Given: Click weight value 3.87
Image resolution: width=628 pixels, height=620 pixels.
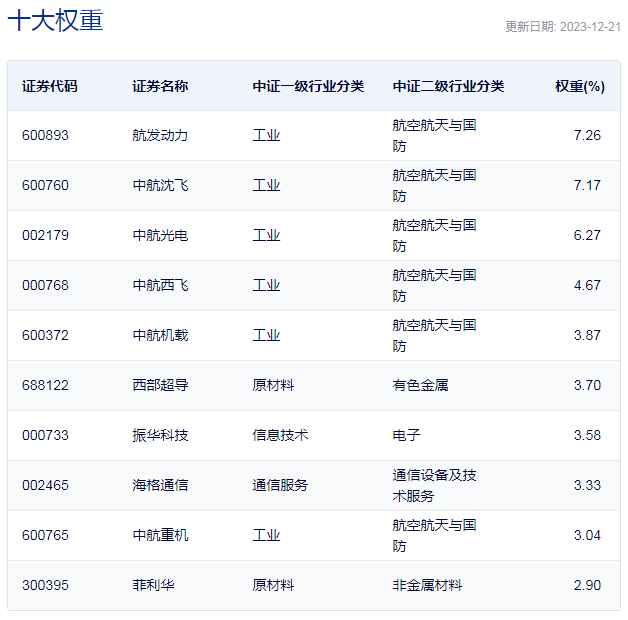Looking at the screenshot, I should [587, 335].
